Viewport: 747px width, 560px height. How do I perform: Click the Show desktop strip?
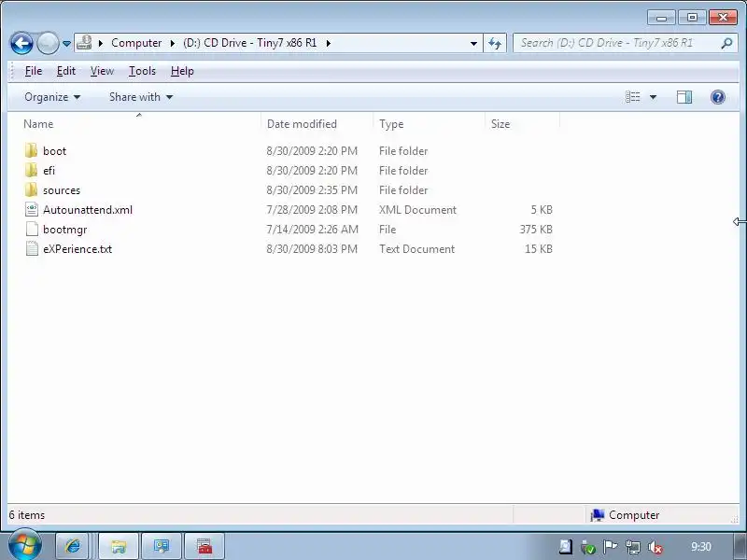[739, 546]
